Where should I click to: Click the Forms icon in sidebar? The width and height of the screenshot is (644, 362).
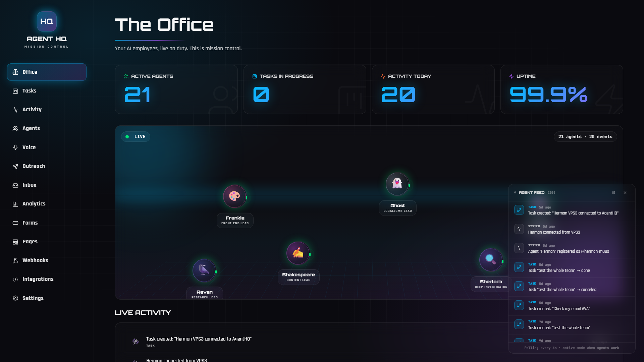pyautogui.click(x=15, y=223)
